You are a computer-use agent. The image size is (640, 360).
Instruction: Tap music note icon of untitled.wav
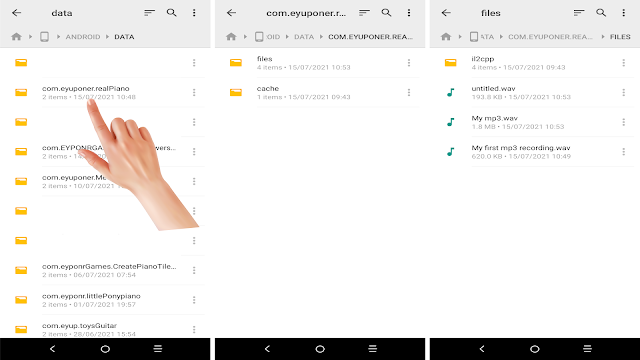[451, 93]
